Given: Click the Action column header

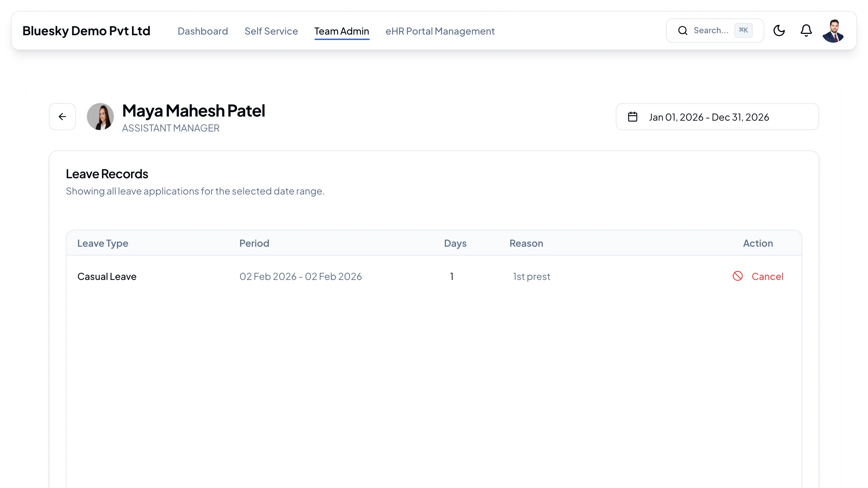Looking at the screenshot, I should click(758, 243).
